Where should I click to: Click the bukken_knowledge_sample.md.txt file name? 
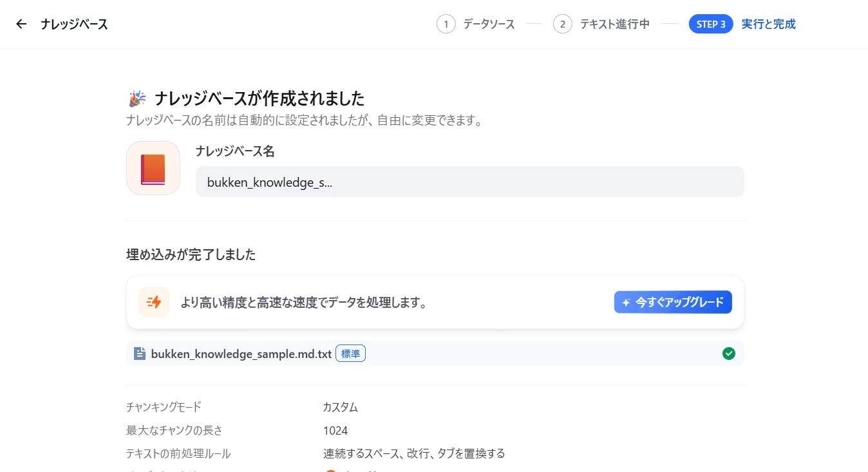coord(241,354)
